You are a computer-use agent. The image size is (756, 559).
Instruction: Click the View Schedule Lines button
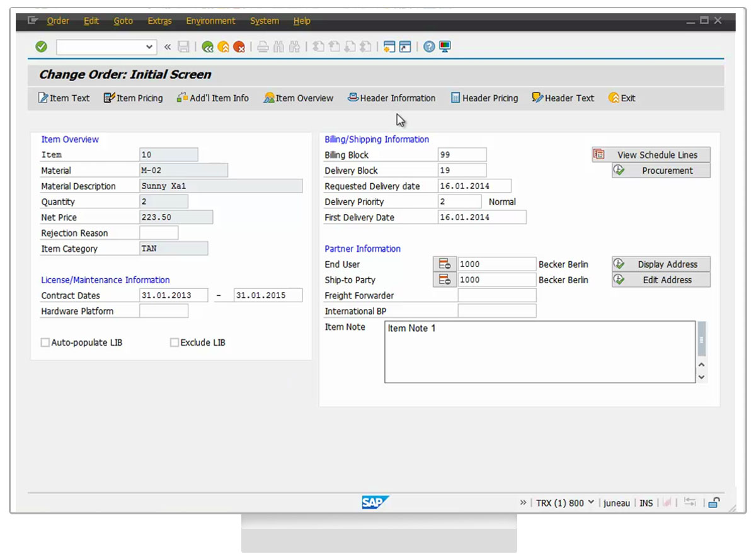651,155
